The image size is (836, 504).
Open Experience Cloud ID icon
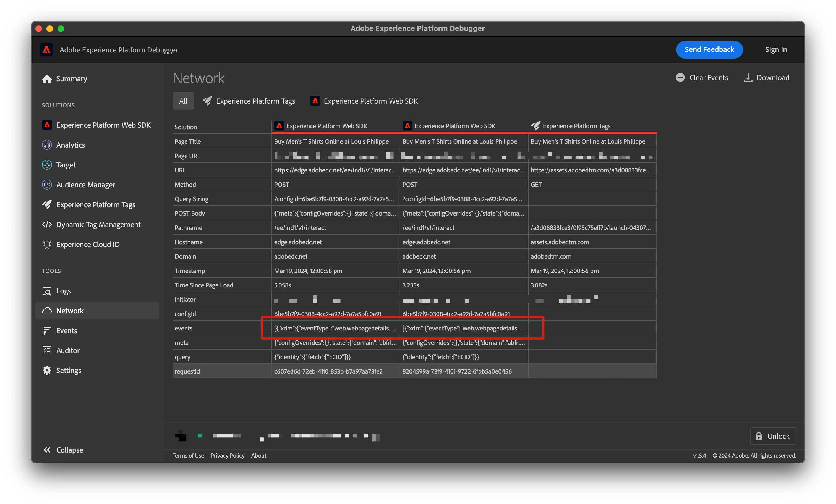47,245
